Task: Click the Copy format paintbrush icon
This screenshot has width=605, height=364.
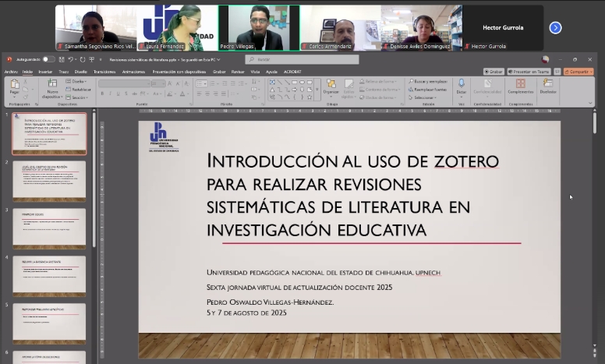Action: point(26,97)
